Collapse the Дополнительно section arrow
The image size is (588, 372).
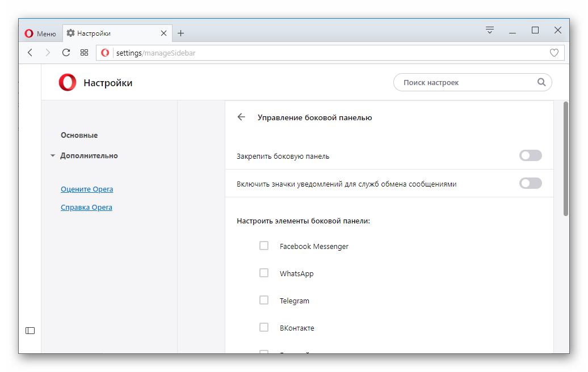52,155
